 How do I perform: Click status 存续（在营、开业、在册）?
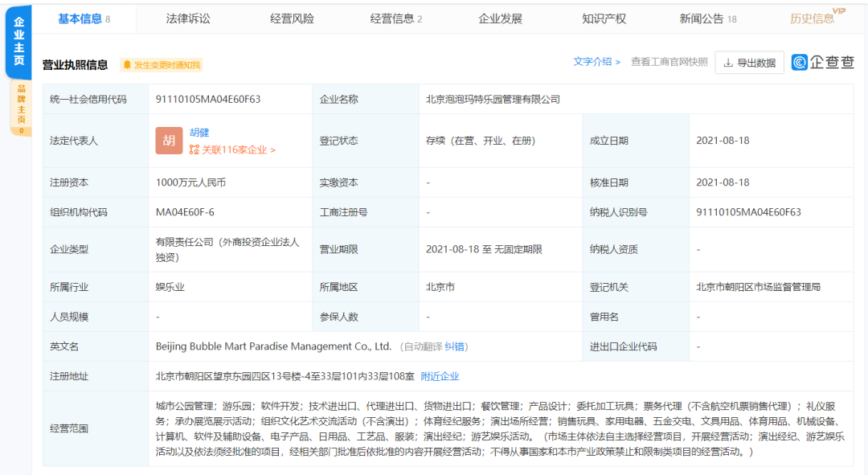(480, 141)
